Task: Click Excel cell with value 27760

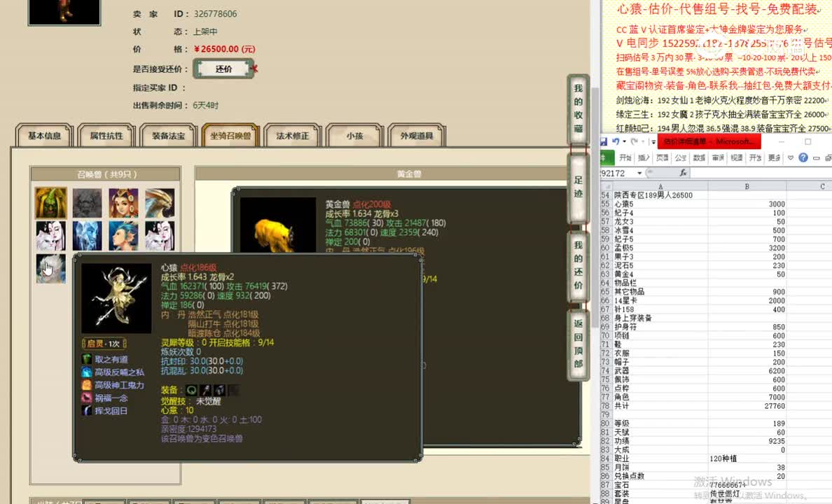Action: click(747, 406)
